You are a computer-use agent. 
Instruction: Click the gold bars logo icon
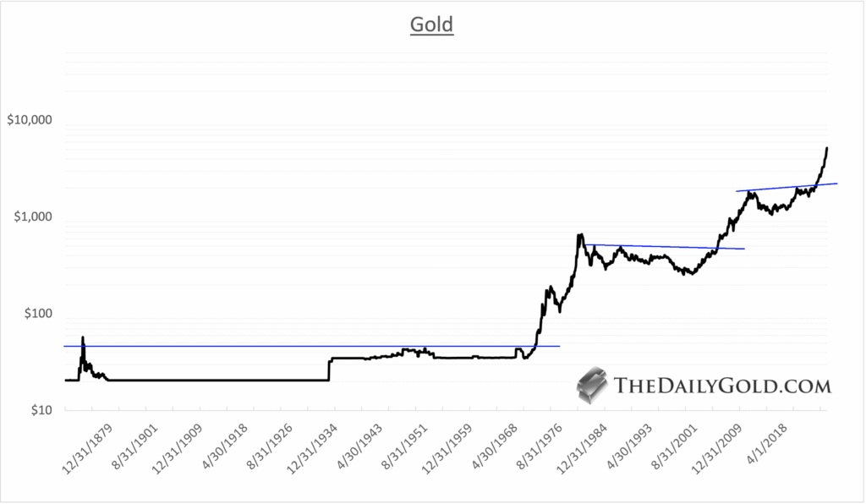[x=594, y=385]
